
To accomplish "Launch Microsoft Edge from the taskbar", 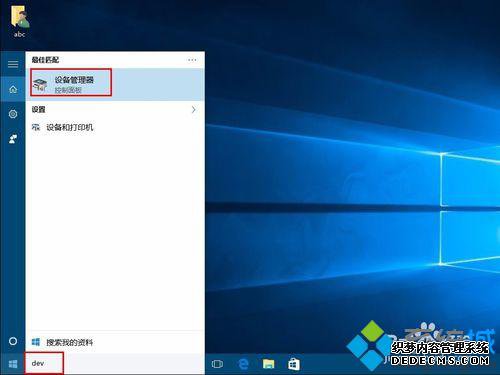I will [244, 364].
